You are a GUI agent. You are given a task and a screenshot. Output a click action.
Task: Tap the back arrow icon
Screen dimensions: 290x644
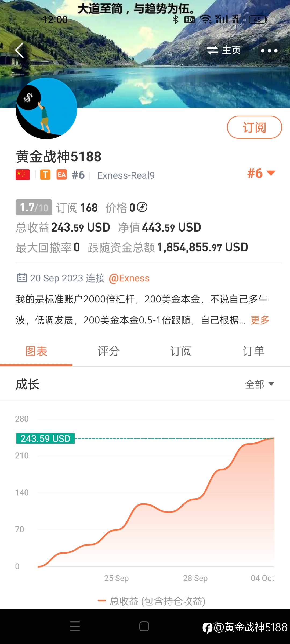20,50
